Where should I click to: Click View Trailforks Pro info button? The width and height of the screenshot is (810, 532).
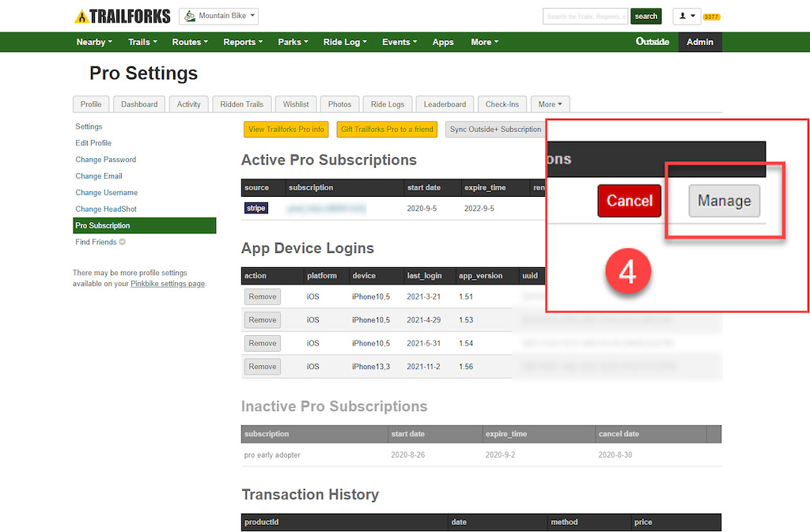[x=286, y=130]
